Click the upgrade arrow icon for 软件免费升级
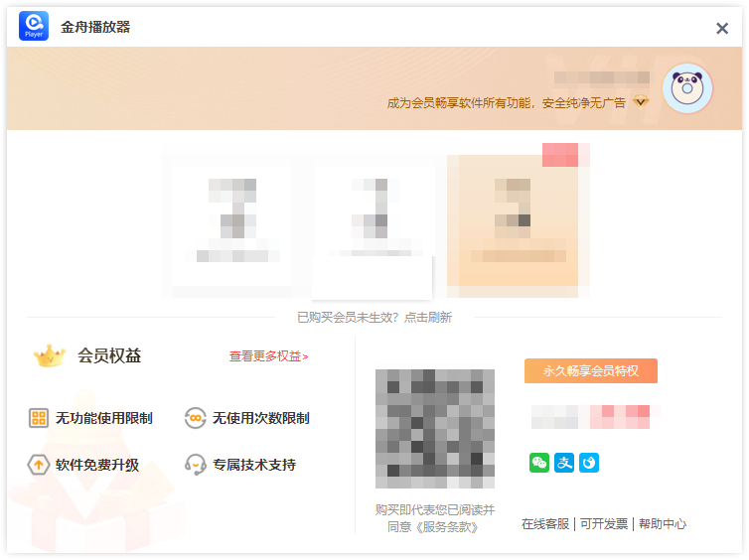This screenshot has height=560, width=749. 38,464
